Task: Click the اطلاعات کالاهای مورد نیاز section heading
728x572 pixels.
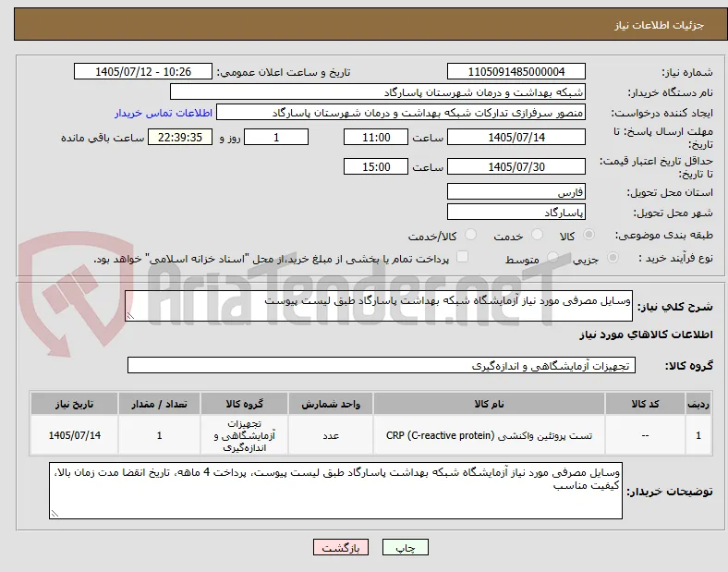Action: click(x=646, y=335)
